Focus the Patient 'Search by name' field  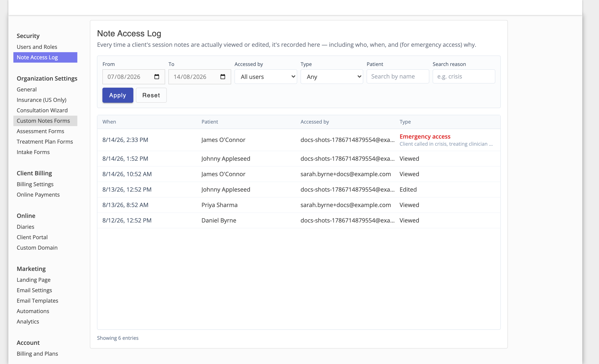[398, 76]
